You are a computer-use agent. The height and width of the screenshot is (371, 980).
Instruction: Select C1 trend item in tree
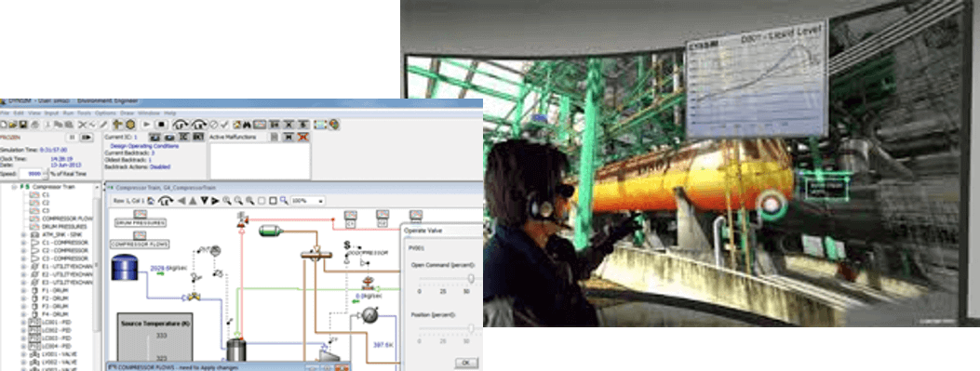pyautogui.click(x=47, y=195)
